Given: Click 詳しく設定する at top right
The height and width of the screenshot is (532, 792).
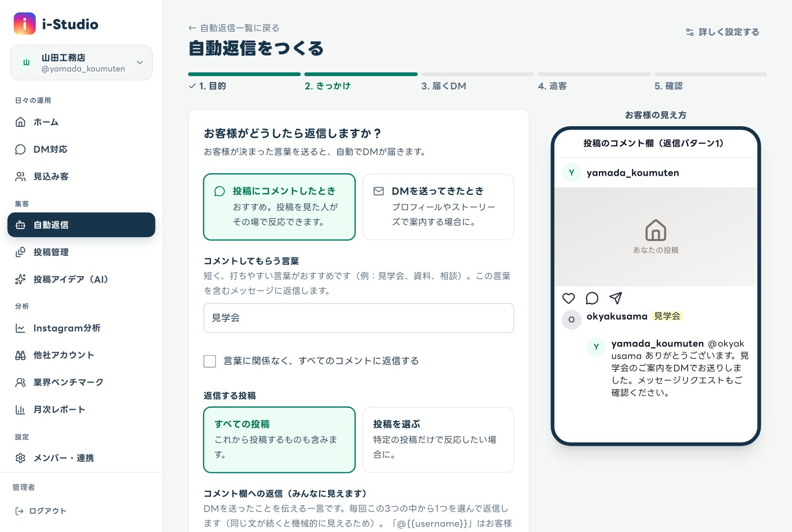Looking at the screenshot, I should pyautogui.click(x=722, y=32).
